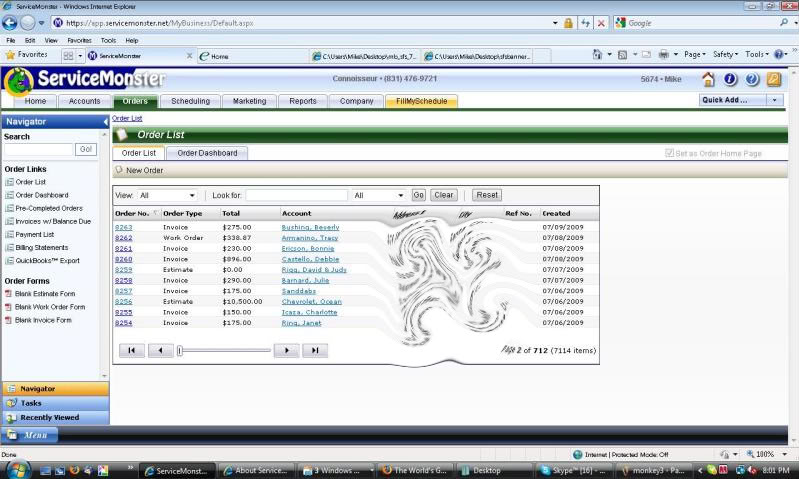This screenshot has width=799, height=479.
Task: Go to the last page of orders
Action: [314, 350]
